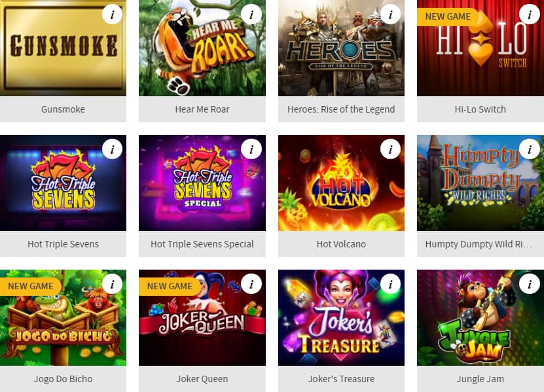Open Hot Triple Sevens Special info icon
544x392 pixels.
pyautogui.click(x=251, y=149)
